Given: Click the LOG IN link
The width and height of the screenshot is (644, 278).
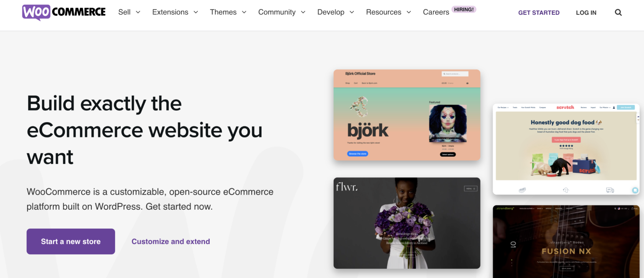Looking at the screenshot, I should [586, 13].
